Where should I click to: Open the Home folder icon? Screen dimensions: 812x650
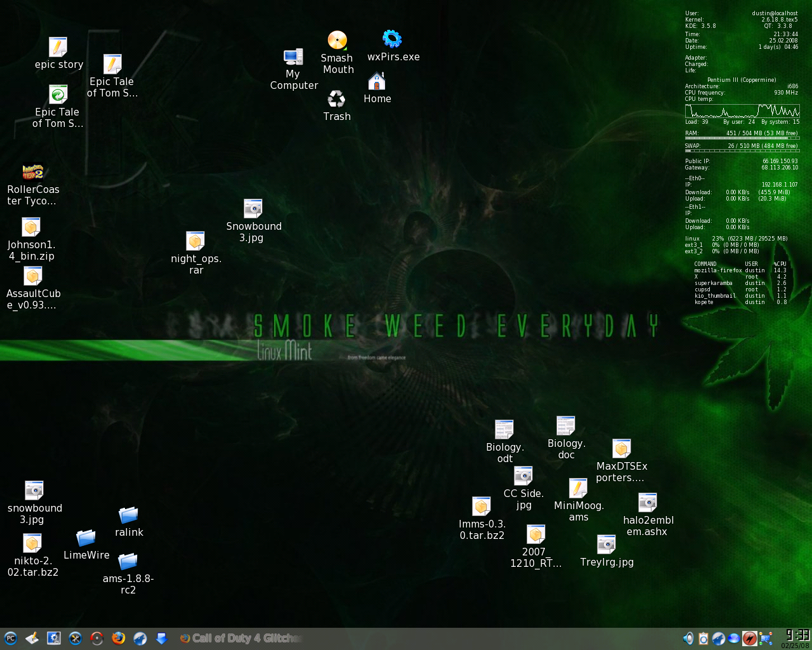click(377, 81)
